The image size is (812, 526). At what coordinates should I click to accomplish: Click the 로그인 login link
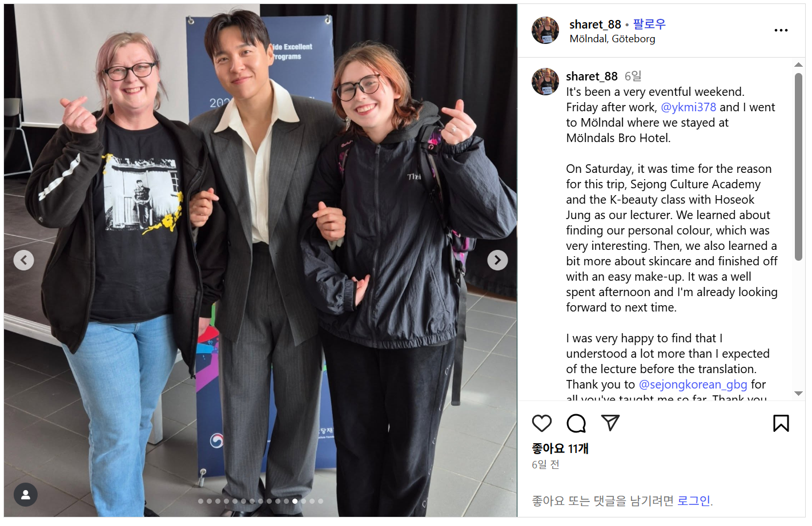click(x=693, y=501)
